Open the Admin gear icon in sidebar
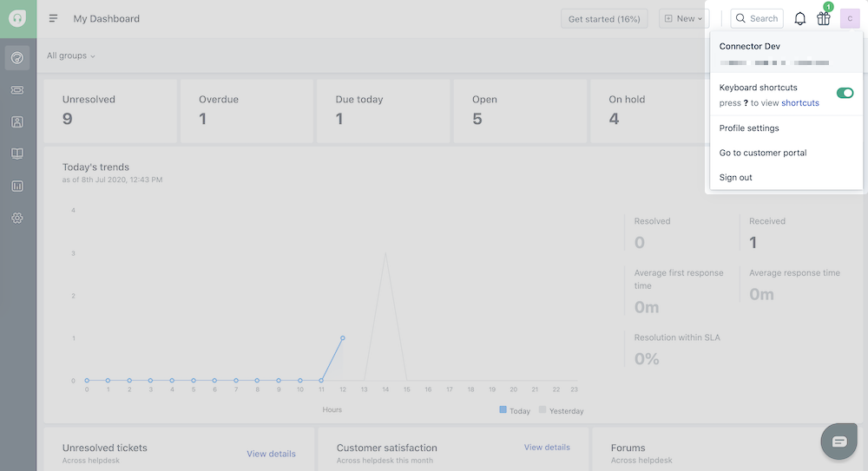Screen dimensions: 868x471 [17, 218]
